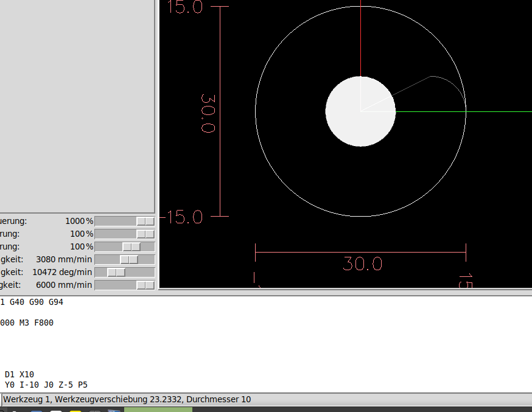Click the yellow icon in the taskbar

point(75,410)
